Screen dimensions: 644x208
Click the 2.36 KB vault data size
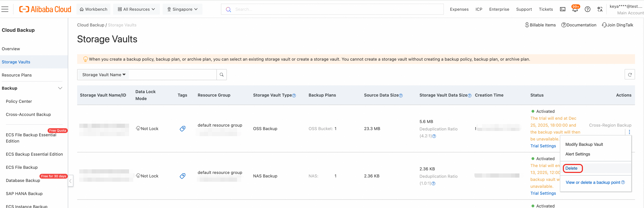[x=427, y=169]
